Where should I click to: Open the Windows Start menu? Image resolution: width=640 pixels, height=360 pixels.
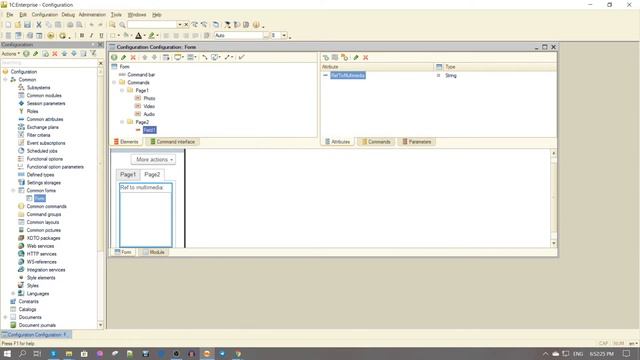coord(7,353)
